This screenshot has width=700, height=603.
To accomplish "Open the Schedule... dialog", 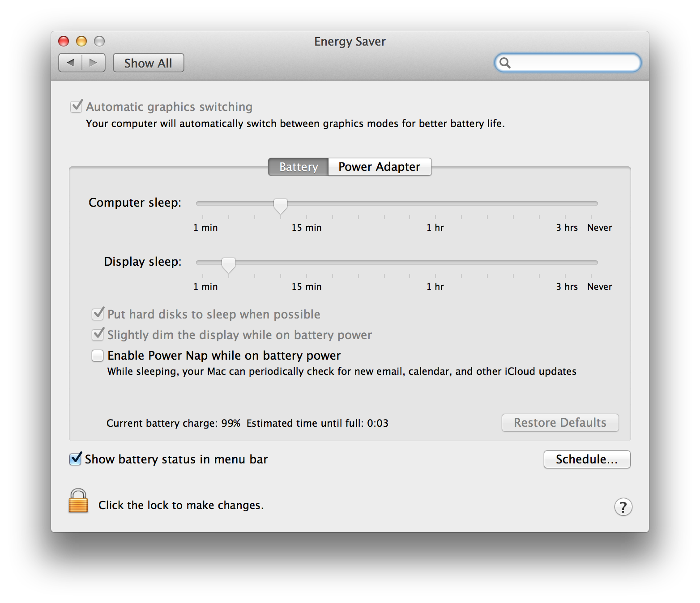I will (x=587, y=459).
